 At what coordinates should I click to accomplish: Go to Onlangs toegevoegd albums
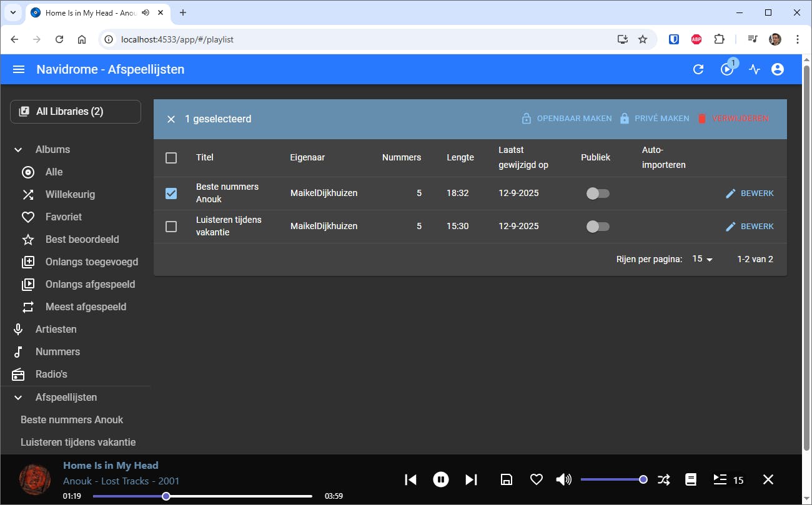91,262
